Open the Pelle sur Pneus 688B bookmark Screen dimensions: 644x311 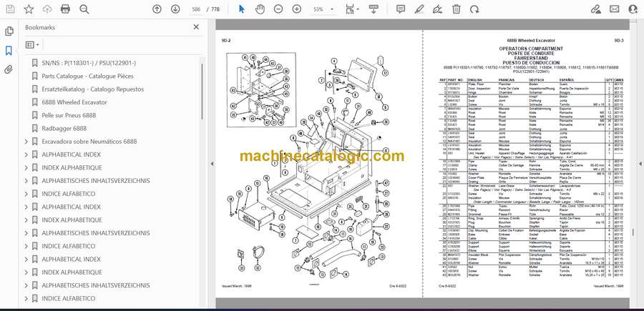point(69,115)
